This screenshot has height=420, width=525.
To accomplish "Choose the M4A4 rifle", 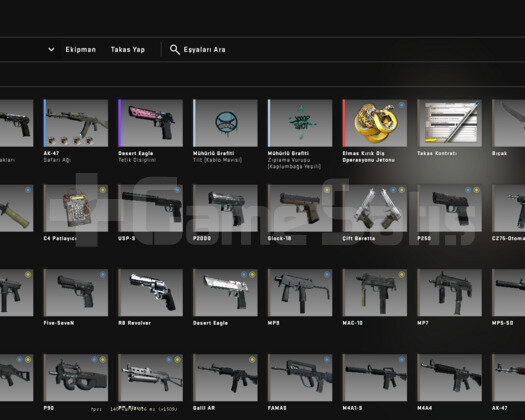I will 449,378.
